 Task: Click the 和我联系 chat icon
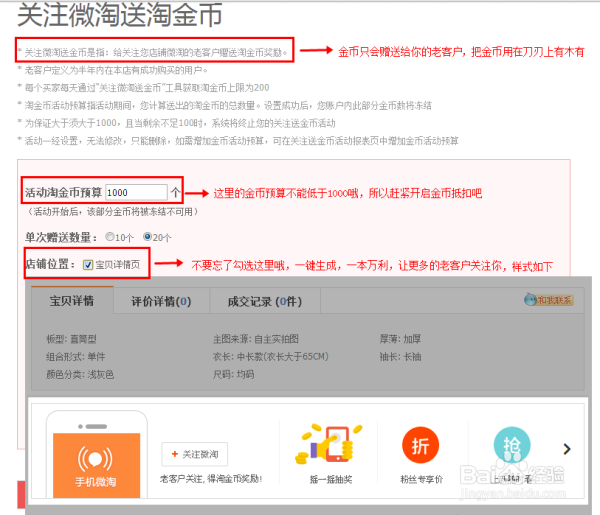click(x=548, y=300)
